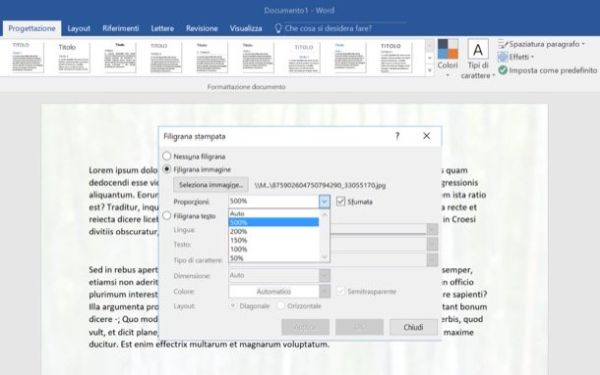
Task: Open the Lingua dropdown arrow
Action: click(432, 230)
